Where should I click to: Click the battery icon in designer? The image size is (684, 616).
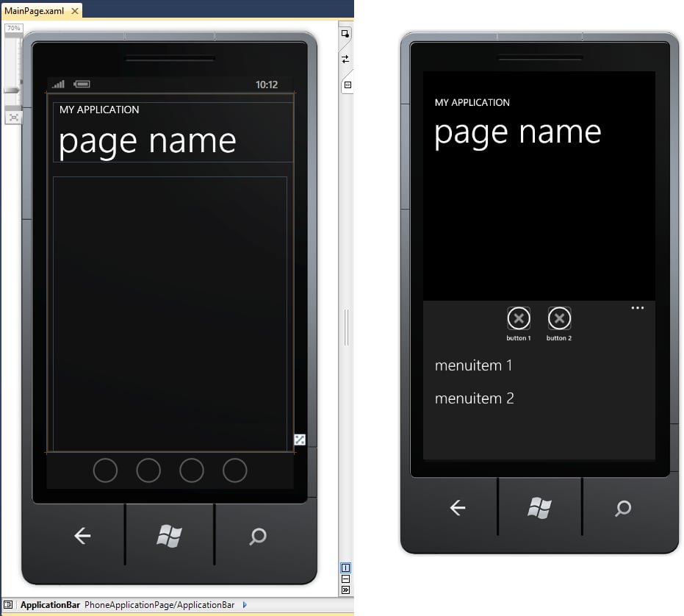pos(82,84)
